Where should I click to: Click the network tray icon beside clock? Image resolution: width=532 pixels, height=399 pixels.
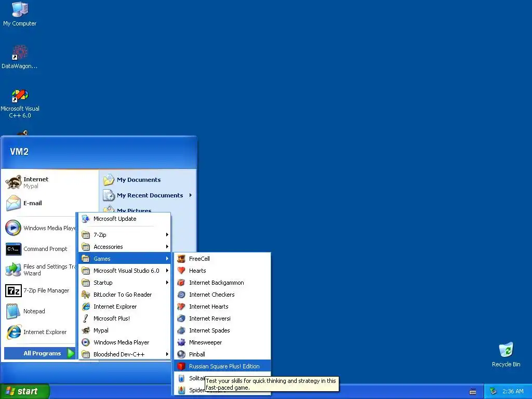(493, 391)
